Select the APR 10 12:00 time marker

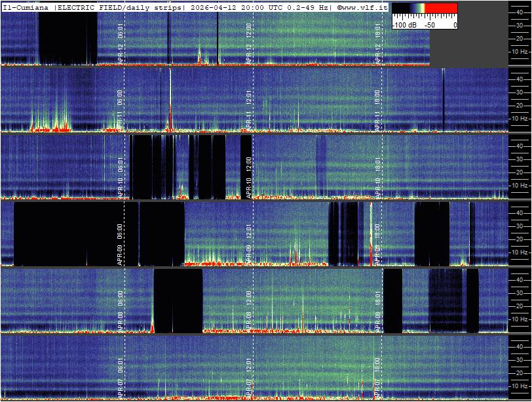pos(249,178)
